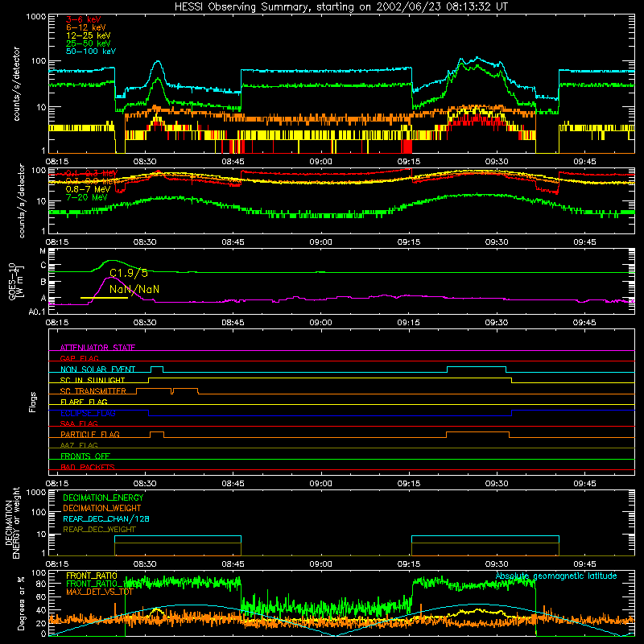The height and width of the screenshot is (644, 644).
Task: Click the NON_SOLAR_EVENT flag label
Action: [97, 369]
